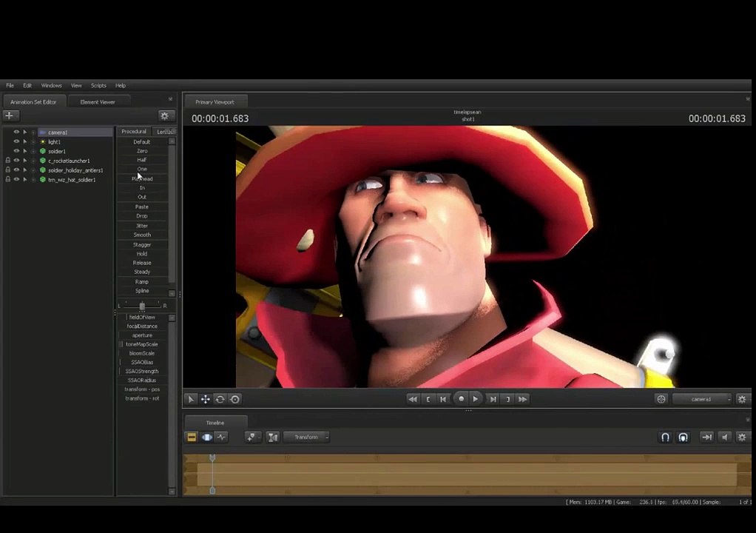Unlock c_rocketlauncher1 with its lock icon
756x533 pixels.
(7, 161)
